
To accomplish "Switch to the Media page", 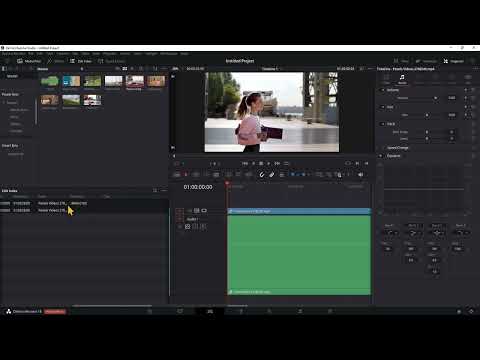I will click(150, 311).
